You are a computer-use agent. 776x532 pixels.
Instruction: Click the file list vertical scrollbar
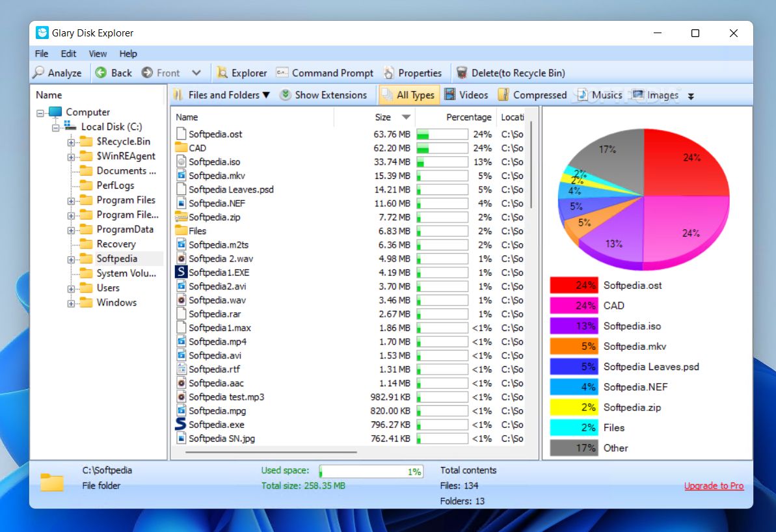point(531,163)
